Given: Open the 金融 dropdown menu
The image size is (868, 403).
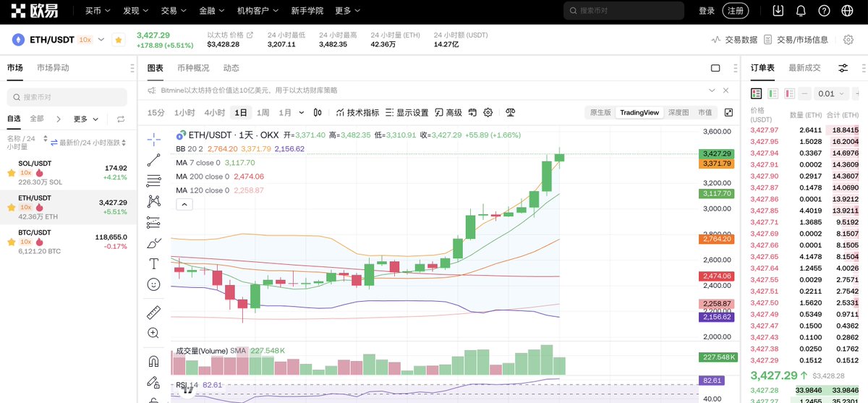Looking at the screenshot, I should point(211,11).
